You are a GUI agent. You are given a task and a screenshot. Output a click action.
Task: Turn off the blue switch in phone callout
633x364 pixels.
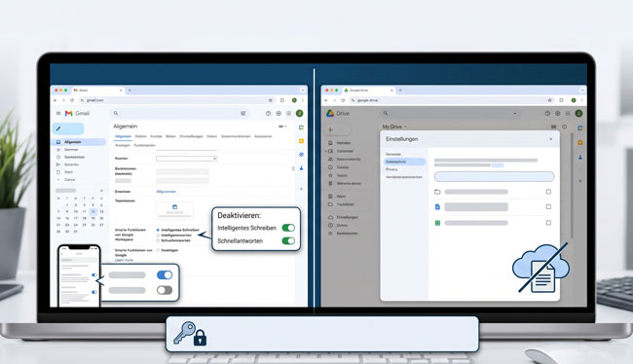click(165, 275)
